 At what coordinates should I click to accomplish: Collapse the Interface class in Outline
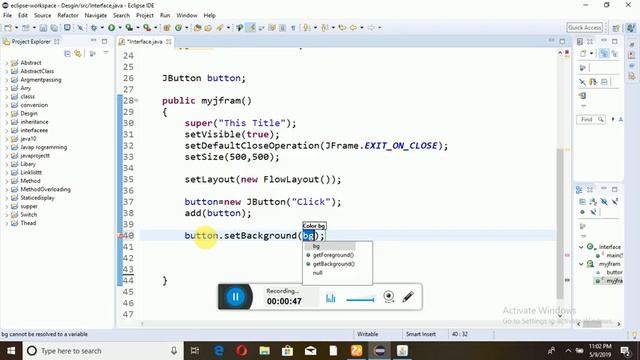pyautogui.click(x=581, y=247)
